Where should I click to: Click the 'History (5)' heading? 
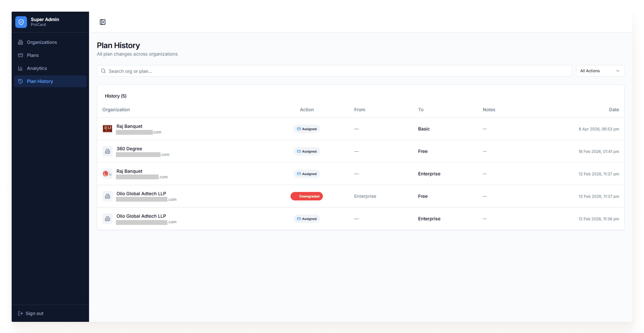115,96
